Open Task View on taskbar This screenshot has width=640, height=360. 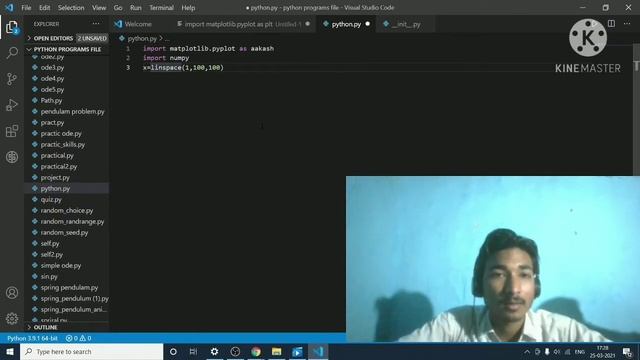193,351
